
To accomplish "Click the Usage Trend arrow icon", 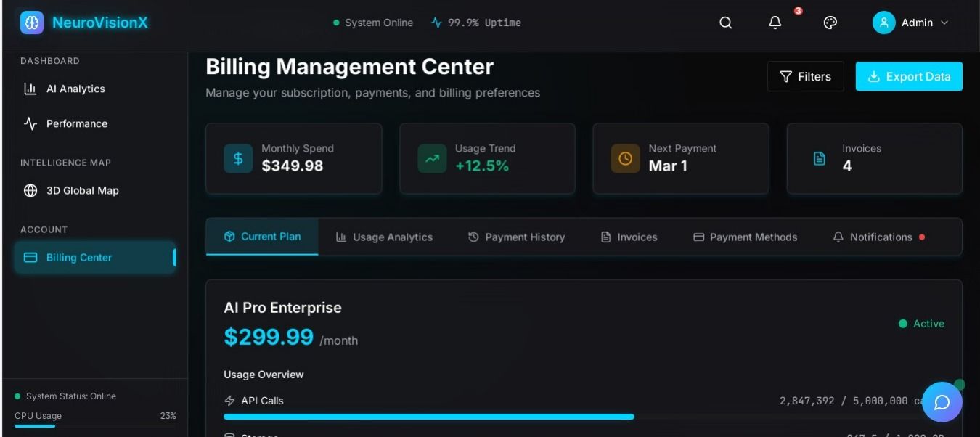I will pos(432,158).
